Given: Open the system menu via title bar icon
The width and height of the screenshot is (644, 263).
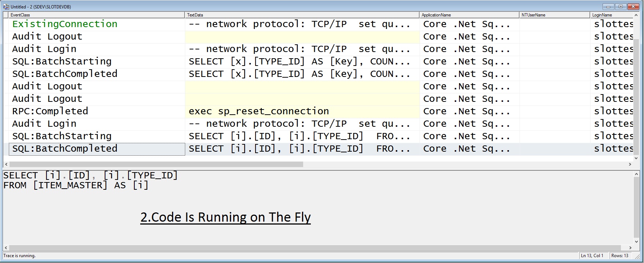Looking at the screenshot, I should point(5,6).
